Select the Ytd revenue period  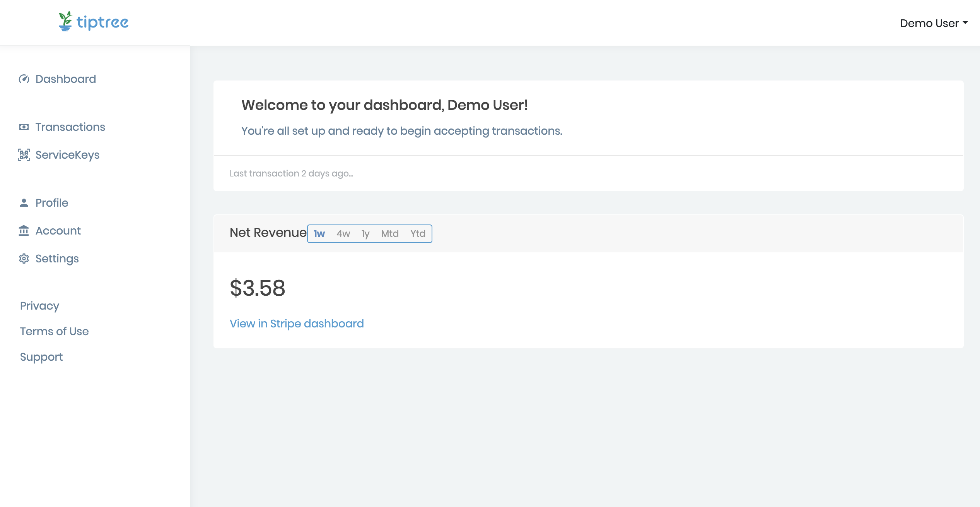point(418,234)
